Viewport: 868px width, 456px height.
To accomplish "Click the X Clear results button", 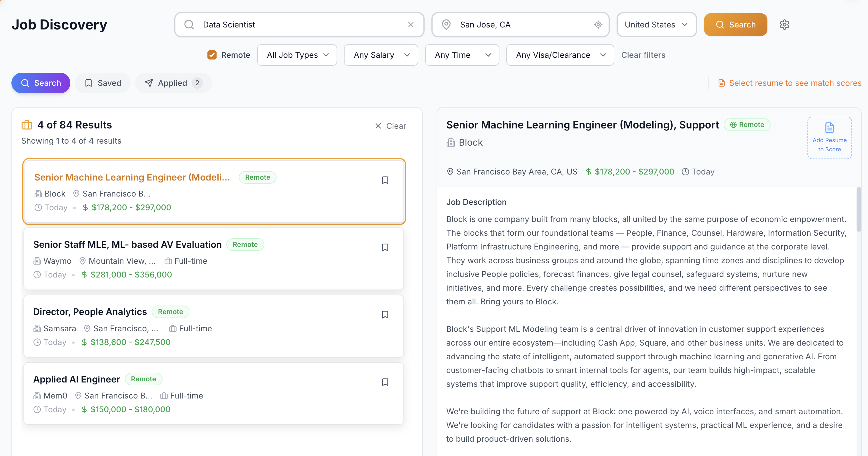I will (391, 126).
